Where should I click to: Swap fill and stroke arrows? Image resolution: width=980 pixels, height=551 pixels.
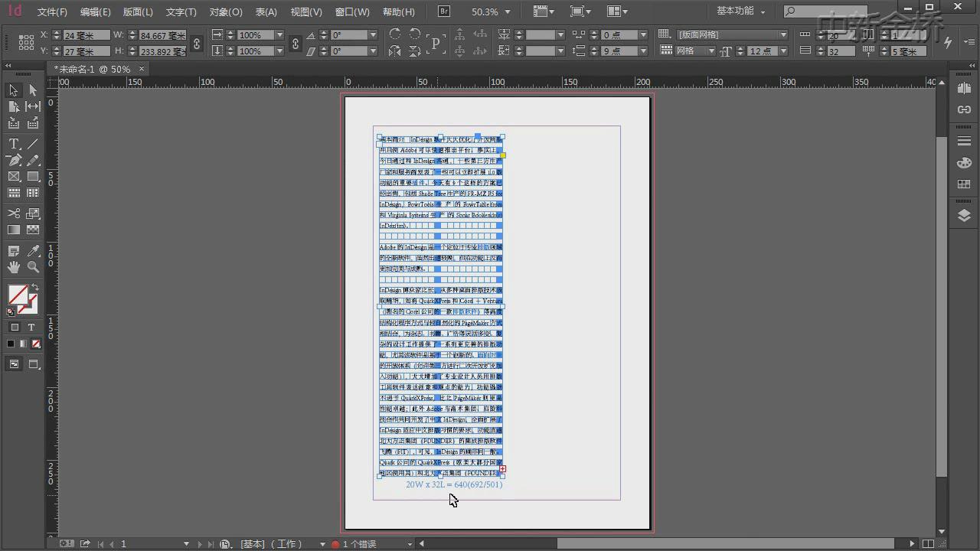[34, 287]
